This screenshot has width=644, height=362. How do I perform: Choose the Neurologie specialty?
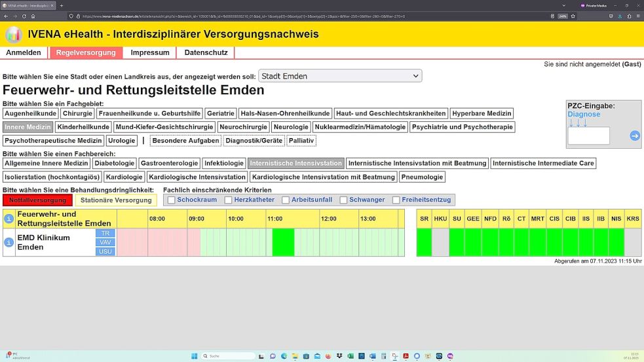click(x=291, y=127)
